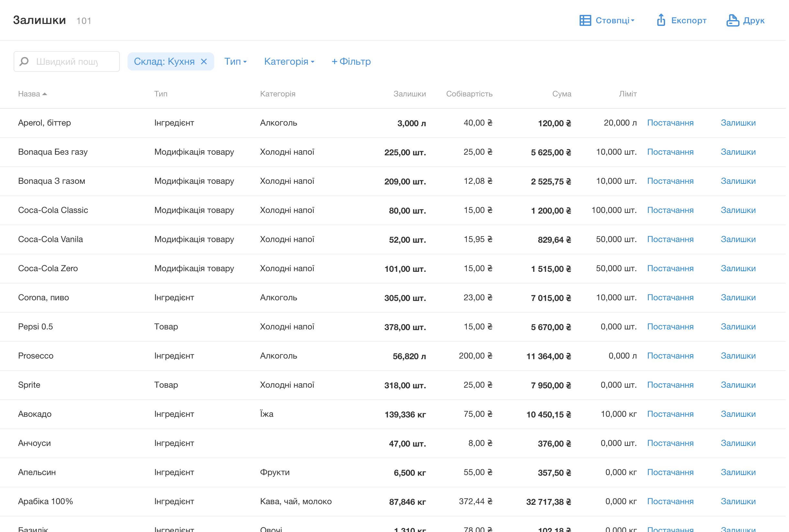This screenshot has height=532, width=789.
Task: Open Постачання for Bonaqua Без газу
Action: pyautogui.click(x=670, y=152)
